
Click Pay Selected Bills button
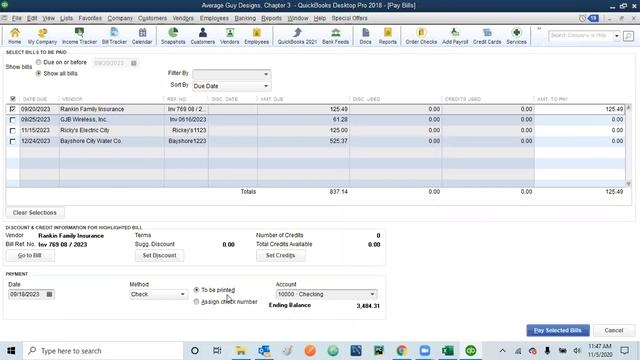click(x=558, y=330)
